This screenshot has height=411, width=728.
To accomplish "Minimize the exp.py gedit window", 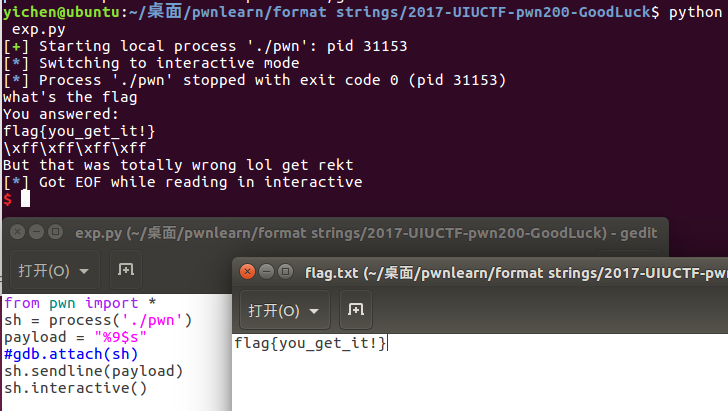I will 36,233.
